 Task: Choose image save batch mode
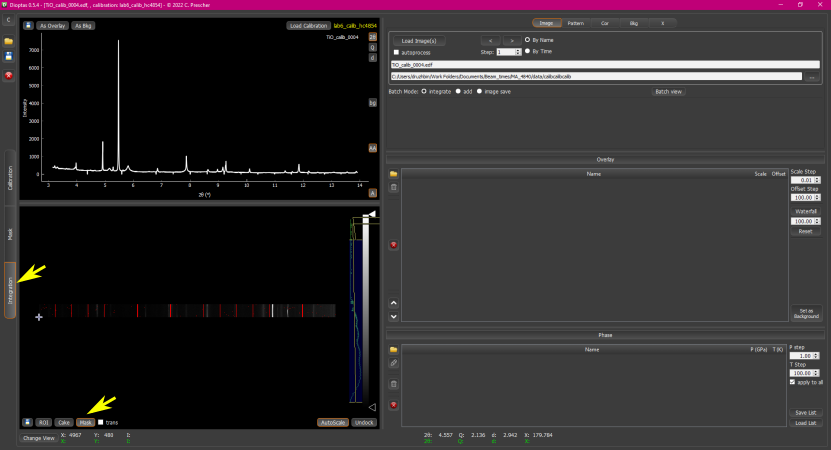[x=480, y=91]
